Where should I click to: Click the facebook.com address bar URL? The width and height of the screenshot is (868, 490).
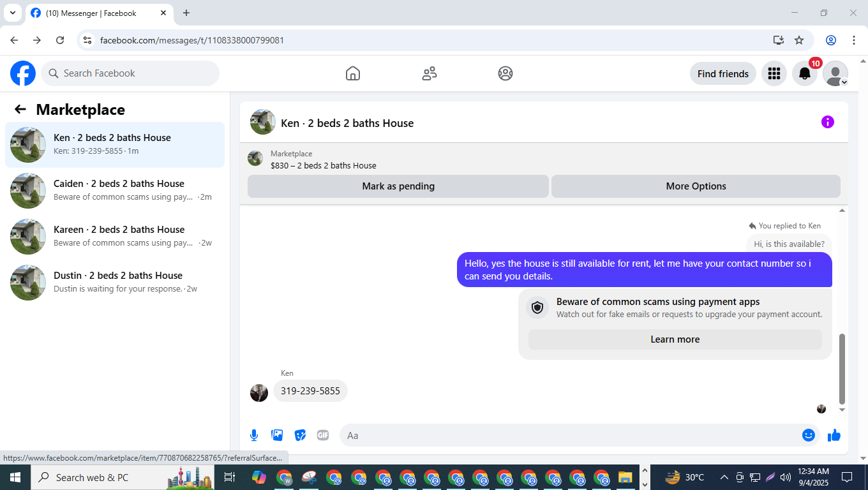[x=192, y=40]
